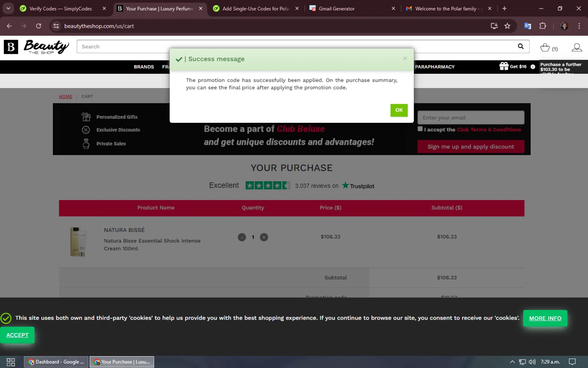Click the site information icon in address bar
The width and height of the screenshot is (588, 368).
pos(56,26)
